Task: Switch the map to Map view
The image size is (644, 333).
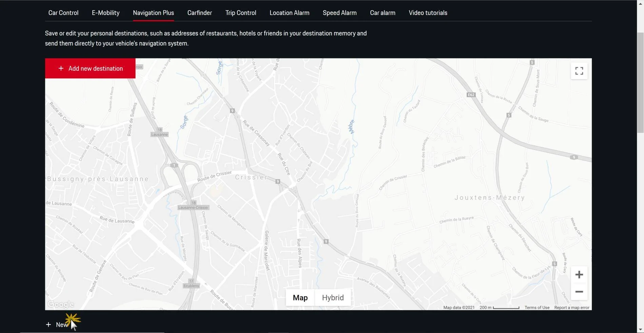Action: 300,298
